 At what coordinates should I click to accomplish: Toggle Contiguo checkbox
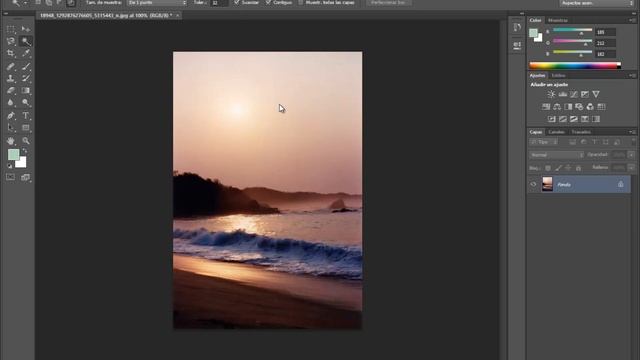click(268, 2)
